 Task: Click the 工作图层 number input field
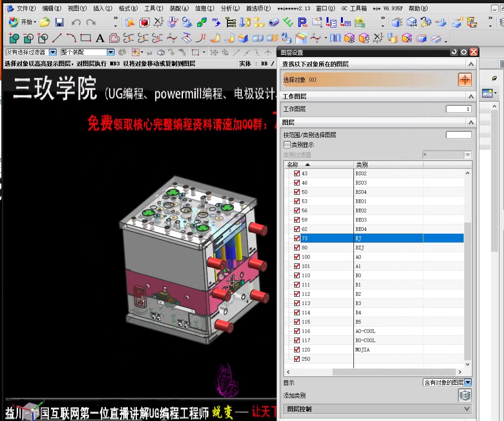click(459, 108)
